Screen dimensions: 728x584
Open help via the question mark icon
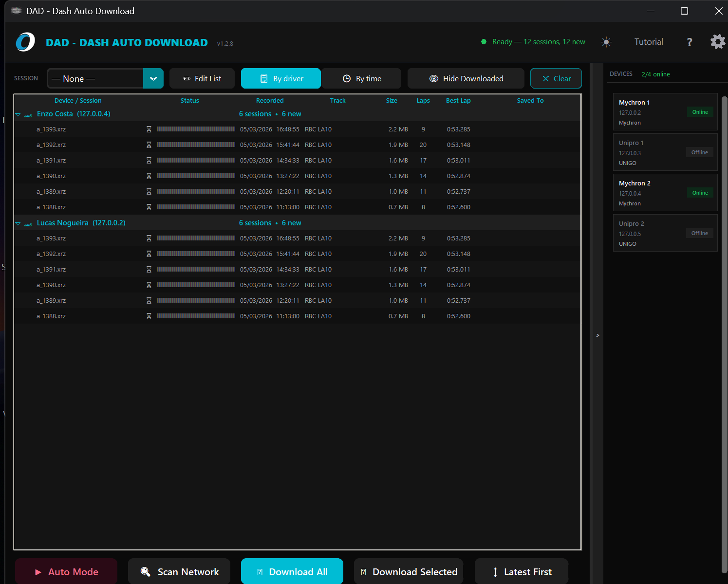point(690,42)
